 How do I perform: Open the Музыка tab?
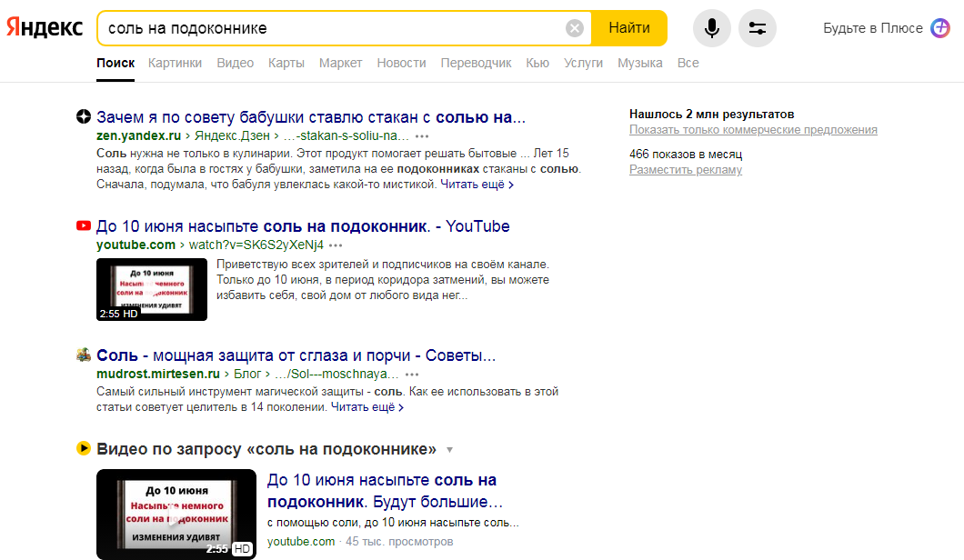point(640,64)
